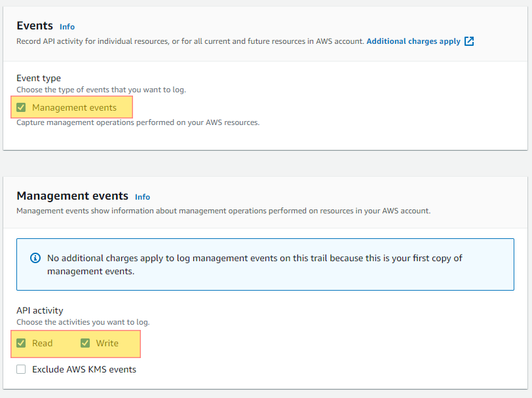Disable the Write API activity checkbox
This screenshot has height=398, width=532.
[x=85, y=343]
